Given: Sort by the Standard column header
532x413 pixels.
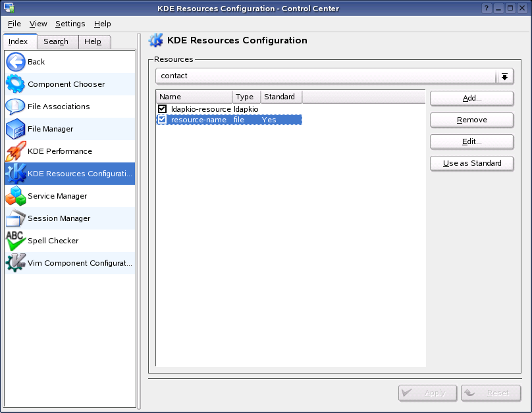Looking at the screenshot, I should [281, 97].
